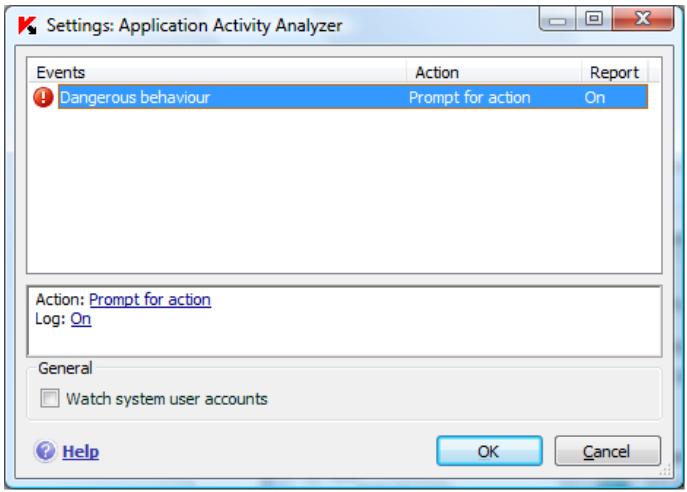Screen dimensions: 687x492
Task: Confirm settings with OK button
Action: pos(489,451)
